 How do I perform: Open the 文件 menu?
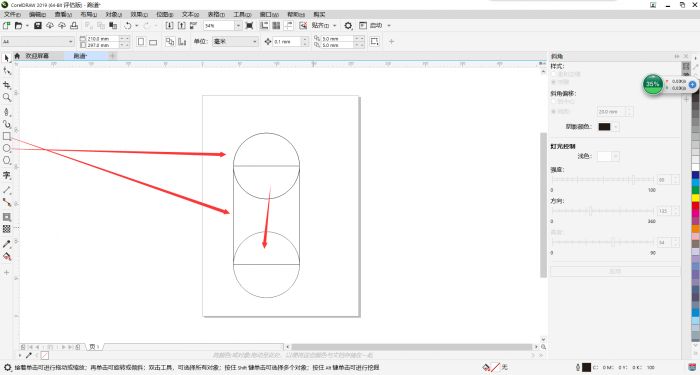point(12,15)
